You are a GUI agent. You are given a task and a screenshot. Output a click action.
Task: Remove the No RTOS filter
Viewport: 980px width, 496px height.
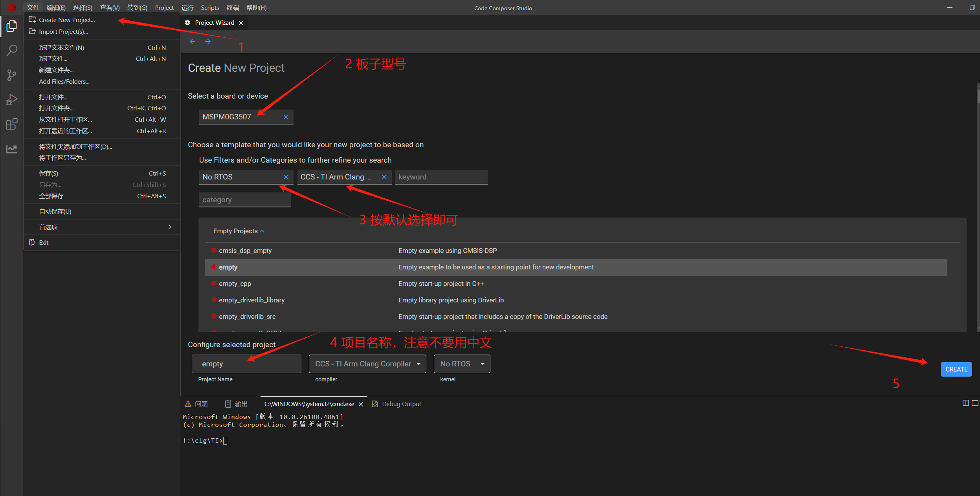[x=286, y=177]
